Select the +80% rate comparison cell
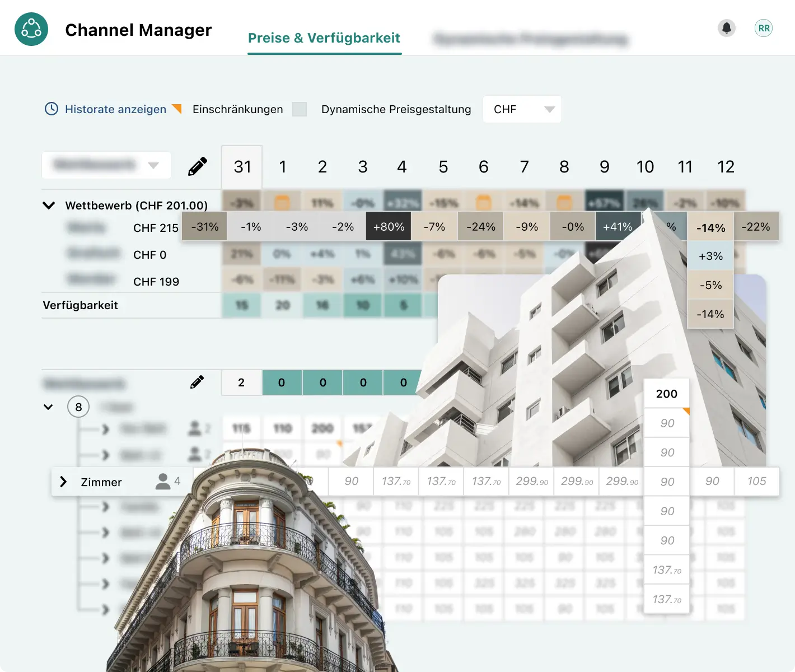Viewport: 795px width, 672px height. (x=389, y=226)
